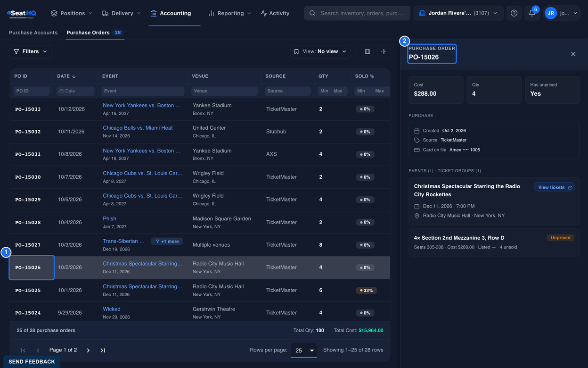The height and width of the screenshot is (368, 588).
Task: Open the Activity section
Action: coord(275,13)
